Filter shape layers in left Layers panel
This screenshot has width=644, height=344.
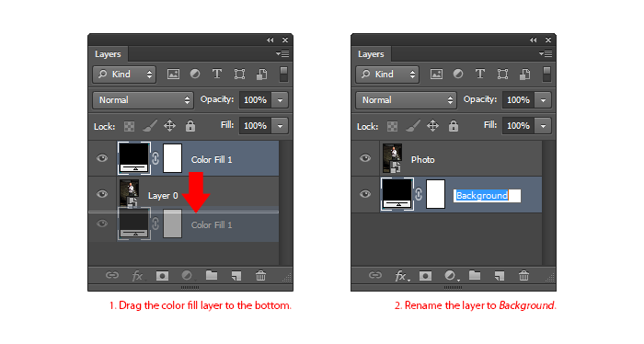click(x=239, y=75)
